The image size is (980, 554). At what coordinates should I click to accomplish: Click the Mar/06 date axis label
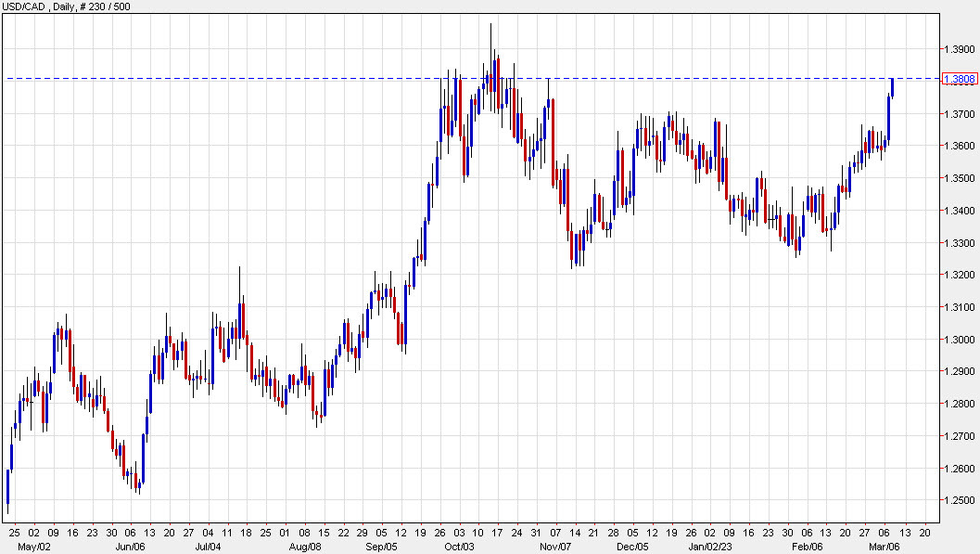coord(885,548)
